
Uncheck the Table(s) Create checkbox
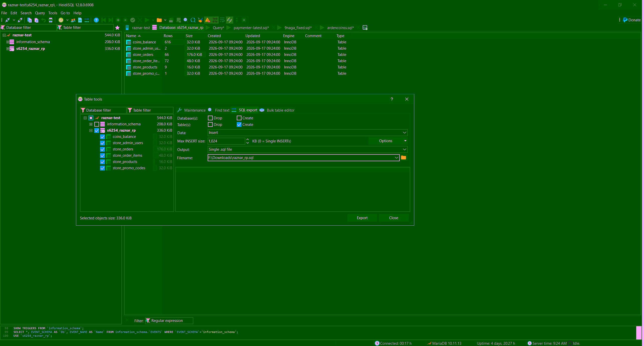coord(239,124)
